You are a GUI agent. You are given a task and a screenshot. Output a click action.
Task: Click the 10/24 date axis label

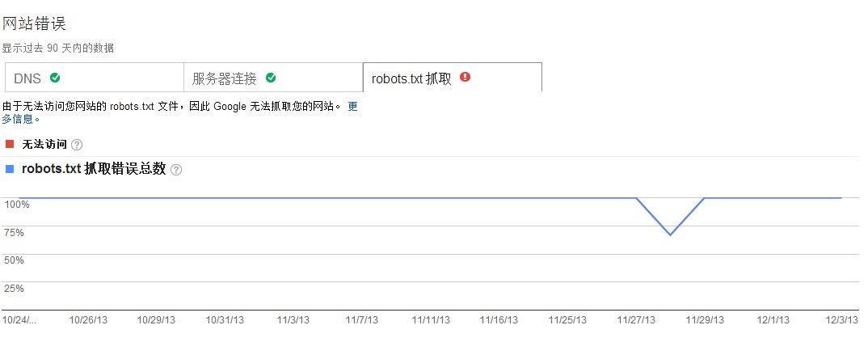pyautogui.click(x=19, y=320)
